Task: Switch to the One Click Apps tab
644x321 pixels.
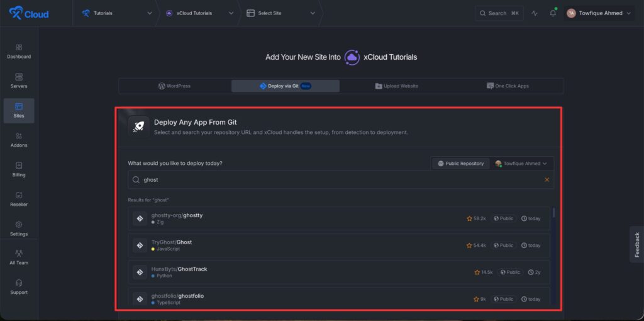Action: [508, 86]
